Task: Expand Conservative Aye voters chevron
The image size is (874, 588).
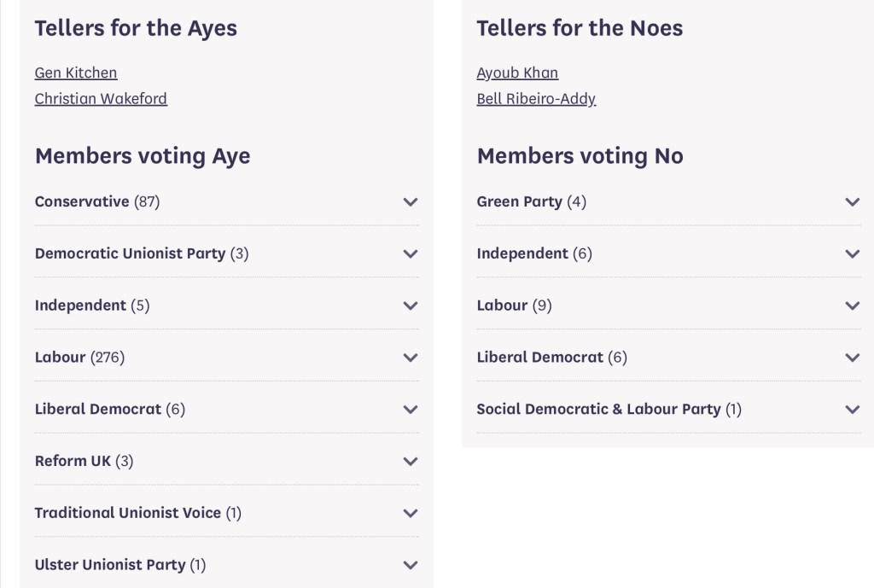Action: (x=411, y=202)
